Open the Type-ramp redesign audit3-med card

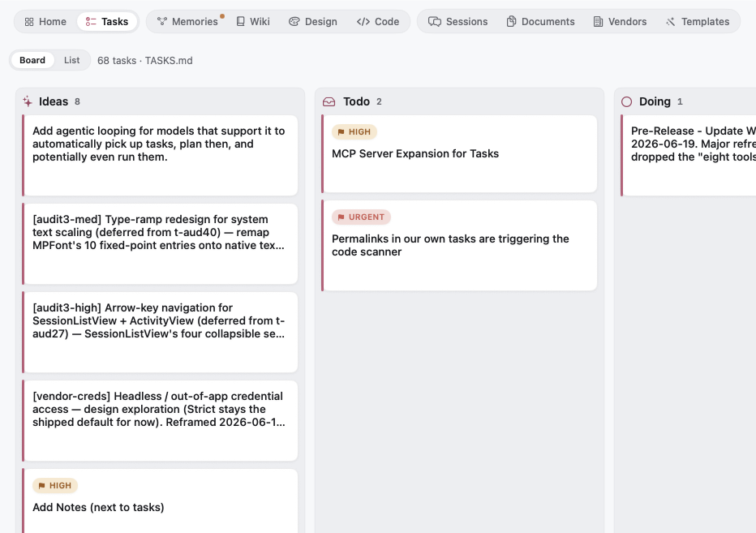(x=160, y=244)
